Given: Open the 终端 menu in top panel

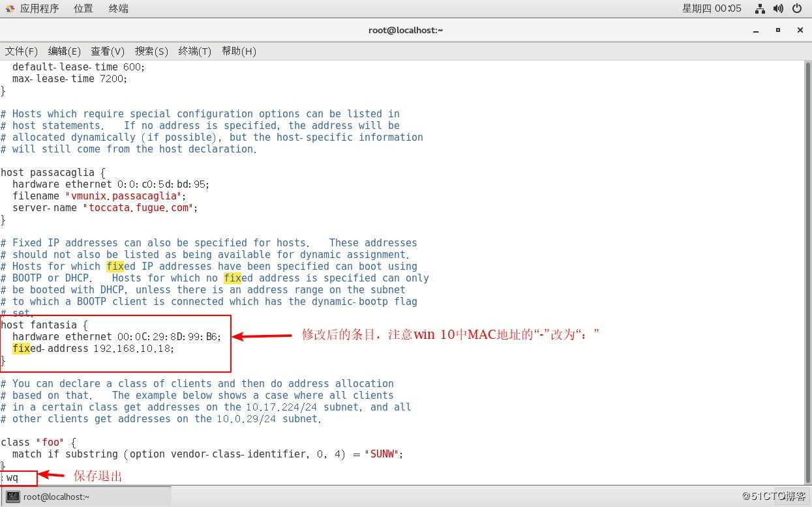Looking at the screenshot, I should pyautogui.click(x=118, y=8).
